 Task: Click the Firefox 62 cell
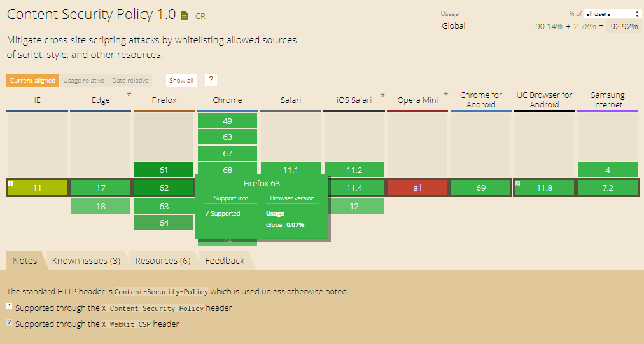pos(164,188)
